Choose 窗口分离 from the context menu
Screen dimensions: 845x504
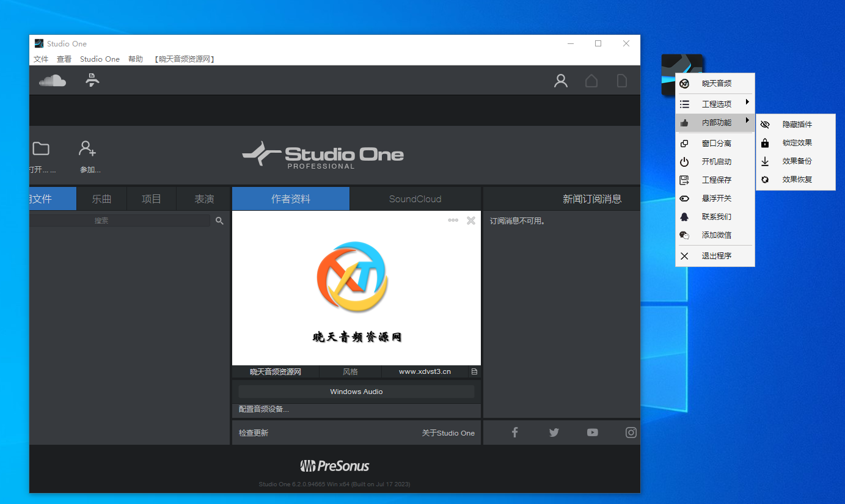coord(715,144)
